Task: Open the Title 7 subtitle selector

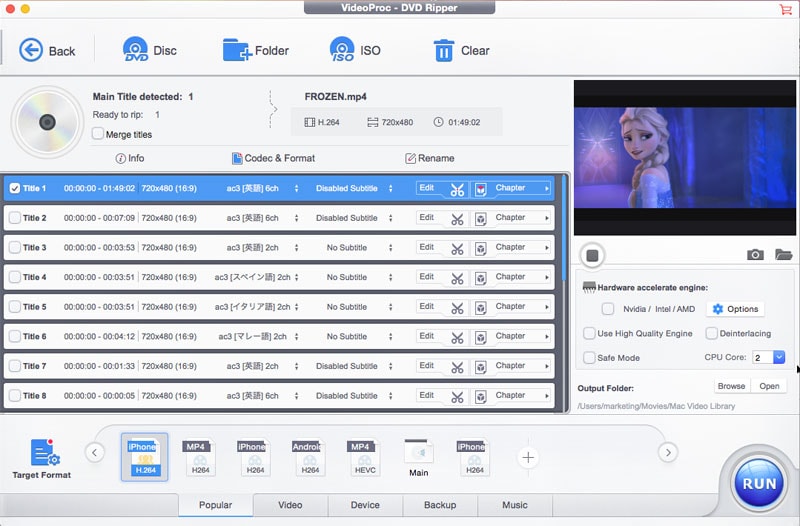Action: (x=390, y=366)
